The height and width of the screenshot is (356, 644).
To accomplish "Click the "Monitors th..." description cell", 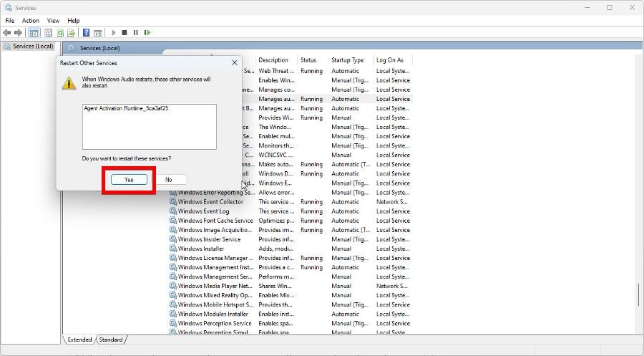I will (x=276, y=145).
